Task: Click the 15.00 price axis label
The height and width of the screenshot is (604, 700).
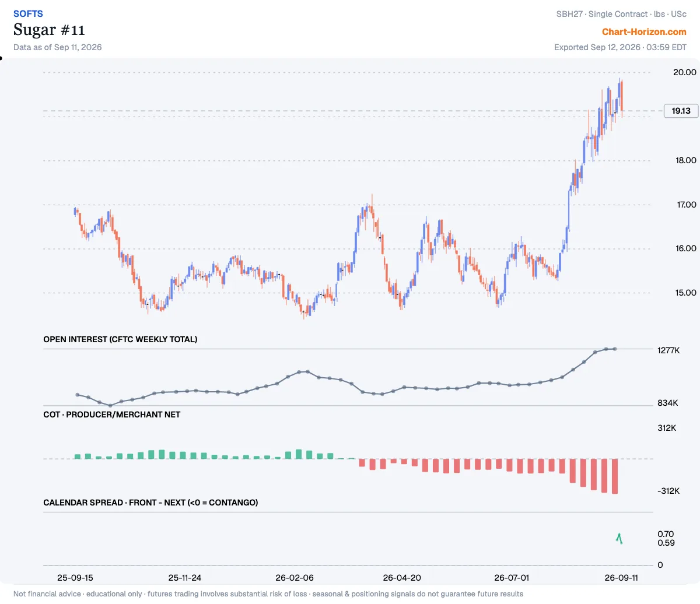Action: [686, 293]
